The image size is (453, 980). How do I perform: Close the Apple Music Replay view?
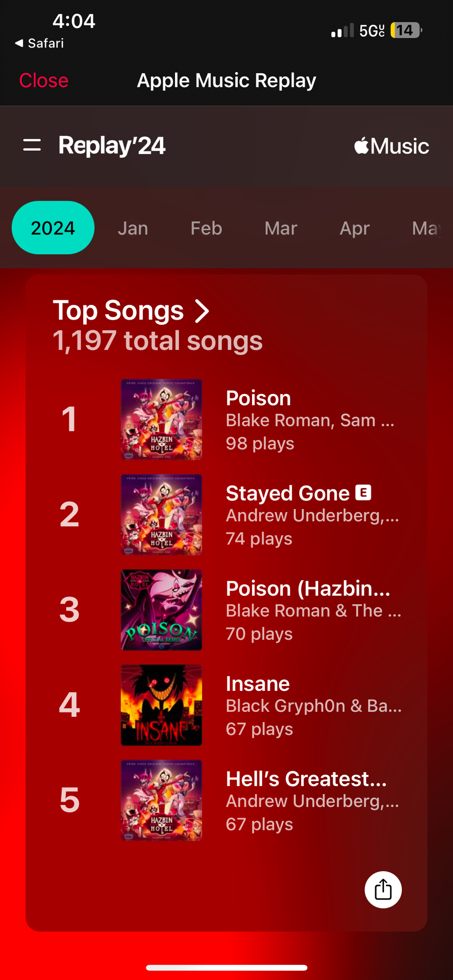pyautogui.click(x=44, y=80)
